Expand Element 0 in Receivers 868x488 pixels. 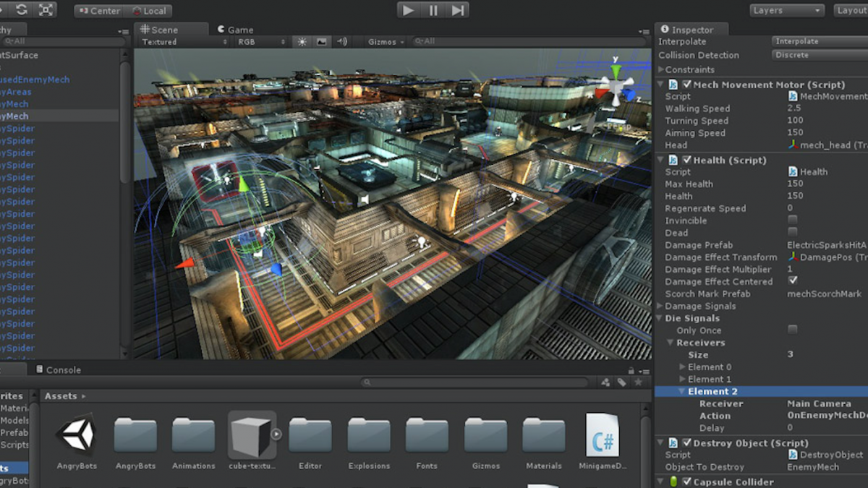tap(683, 367)
